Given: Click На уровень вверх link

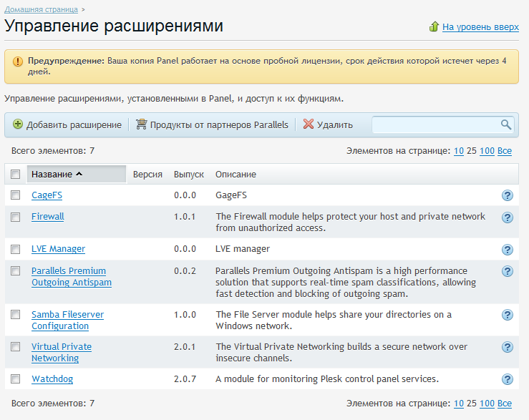Looking at the screenshot, I should tap(480, 27).
